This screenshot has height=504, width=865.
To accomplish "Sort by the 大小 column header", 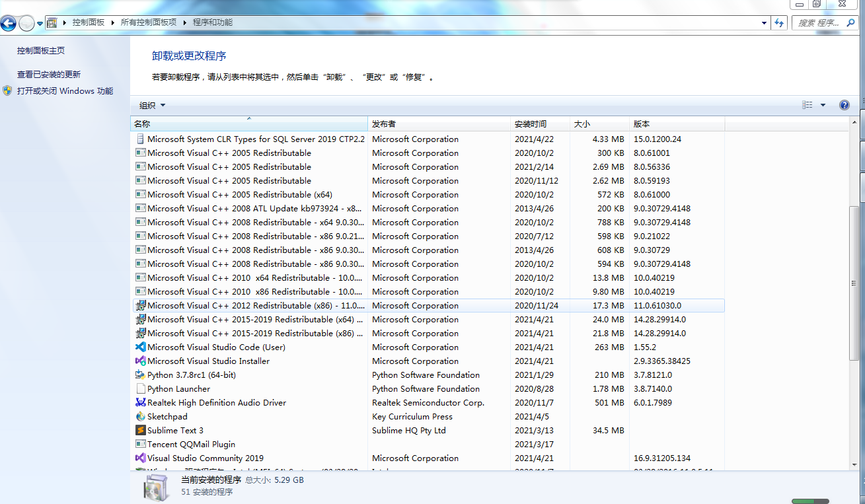I will click(x=599, y=124).
